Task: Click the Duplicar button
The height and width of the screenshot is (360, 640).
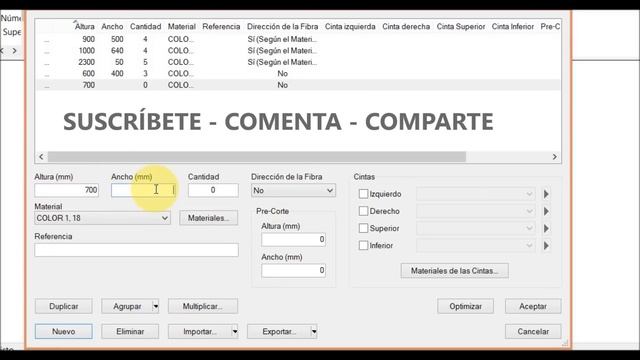Action: (64, 306)
